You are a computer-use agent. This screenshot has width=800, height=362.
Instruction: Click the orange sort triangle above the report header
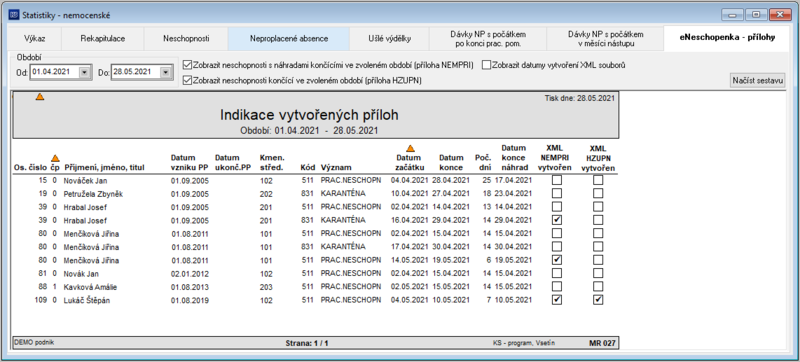coord(40,96)
